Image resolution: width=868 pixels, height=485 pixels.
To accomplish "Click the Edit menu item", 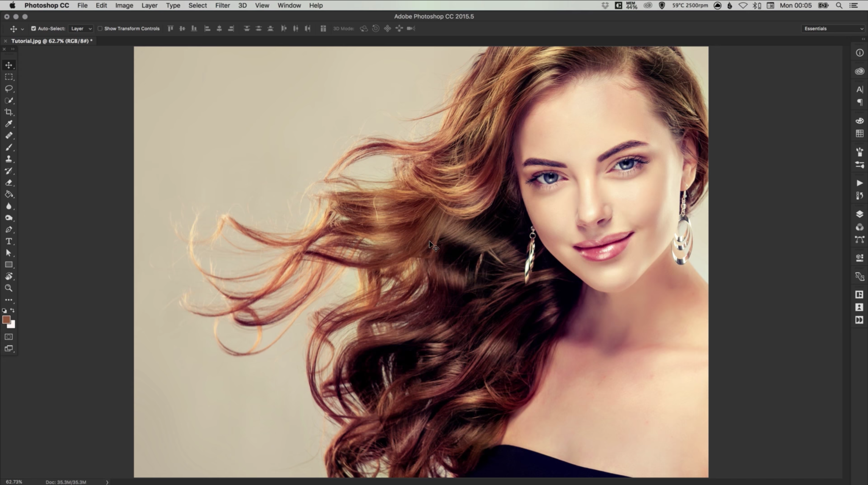I will 101,6.
